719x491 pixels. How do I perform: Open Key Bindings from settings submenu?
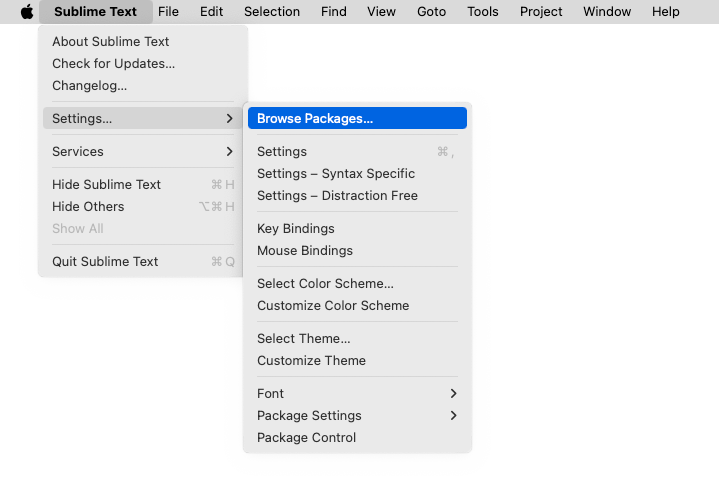click(x=357, y=228)
